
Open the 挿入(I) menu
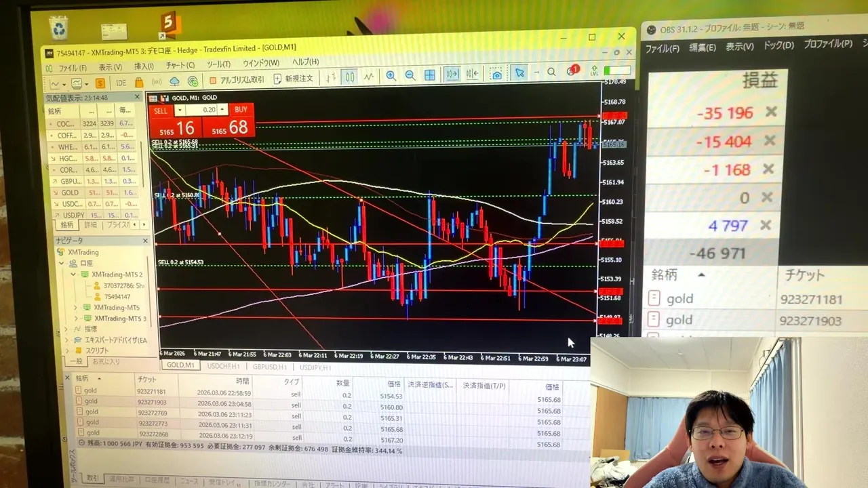pos(144,66)
